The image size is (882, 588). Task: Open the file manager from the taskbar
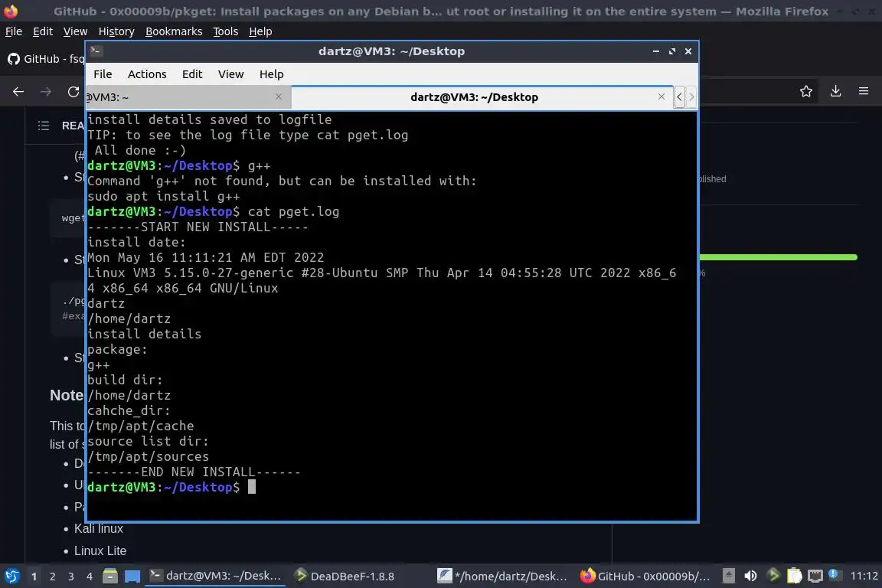pyautogui.click(x=110, y=576)
